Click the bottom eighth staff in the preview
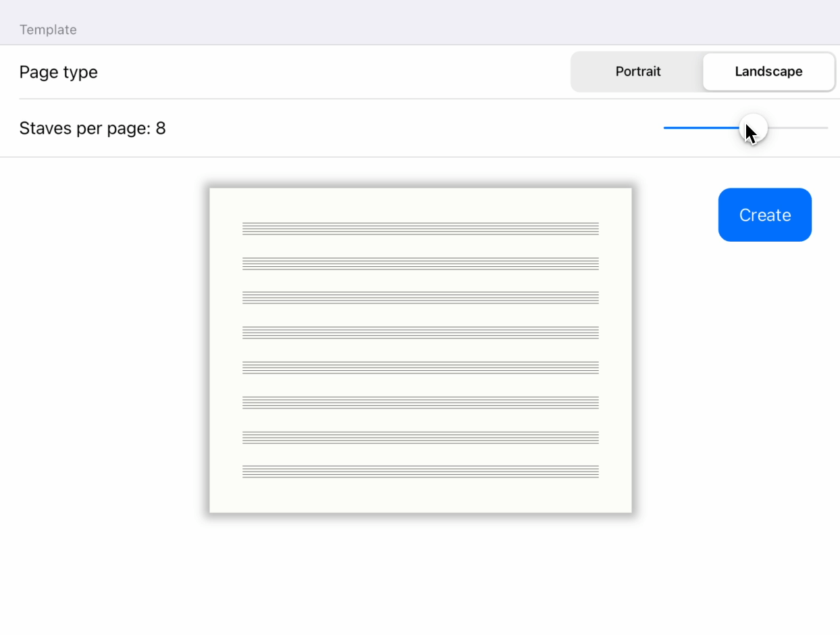The image size is (840, 635). [x=420, y=472]
